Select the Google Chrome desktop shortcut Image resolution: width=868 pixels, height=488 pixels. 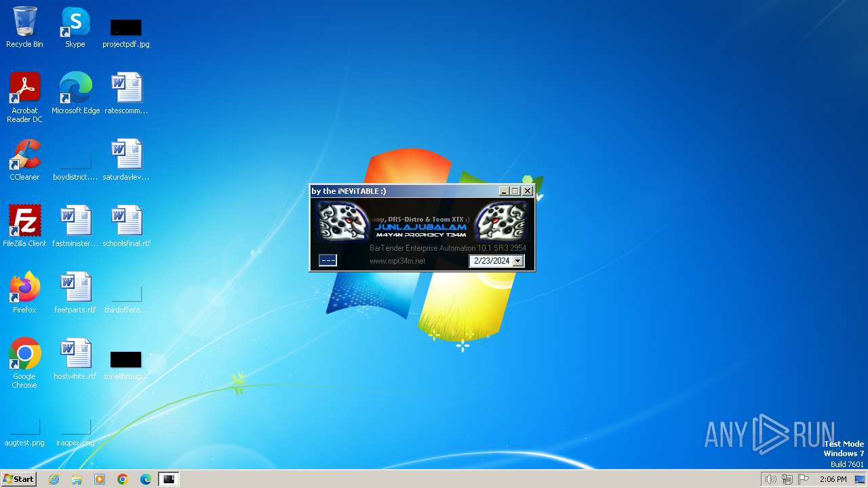[x=24, y=363]
